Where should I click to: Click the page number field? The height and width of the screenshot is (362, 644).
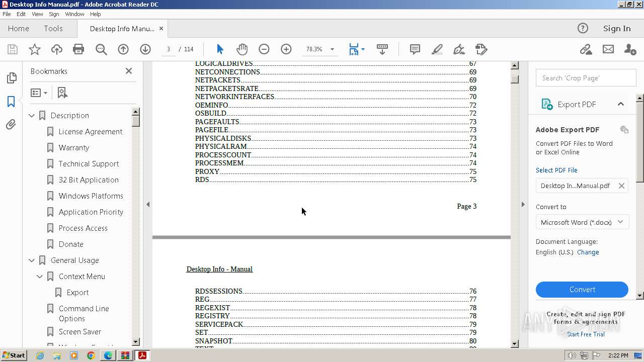point(168,49)
